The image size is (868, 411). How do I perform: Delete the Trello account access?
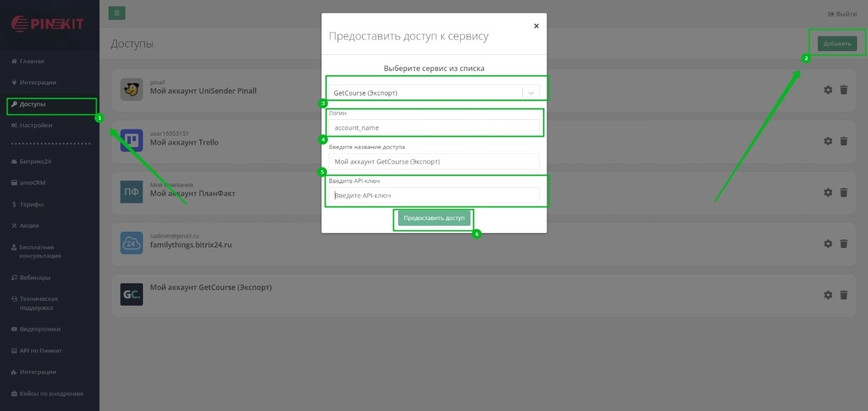pos(844,141)
